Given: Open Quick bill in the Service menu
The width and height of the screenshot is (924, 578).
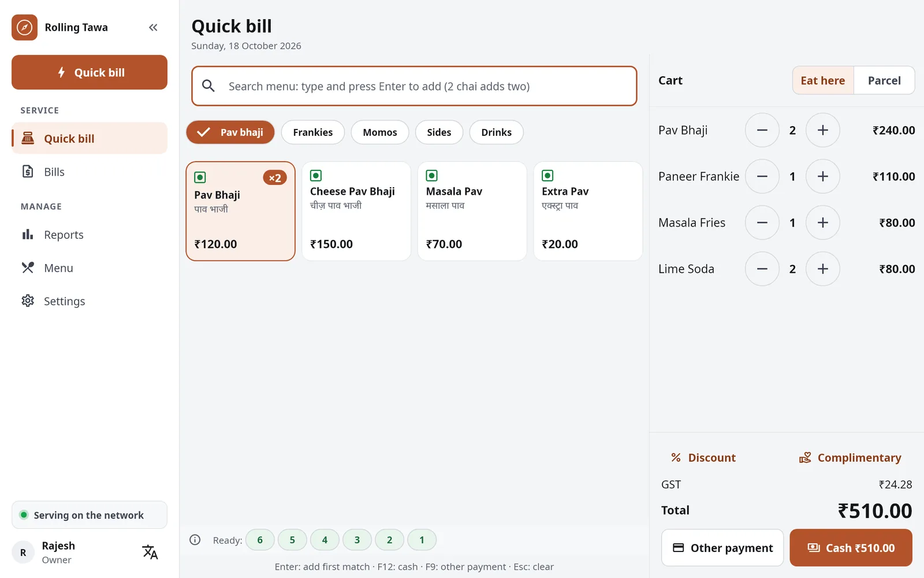Looking at the screenshot, I should coord(90,138).
